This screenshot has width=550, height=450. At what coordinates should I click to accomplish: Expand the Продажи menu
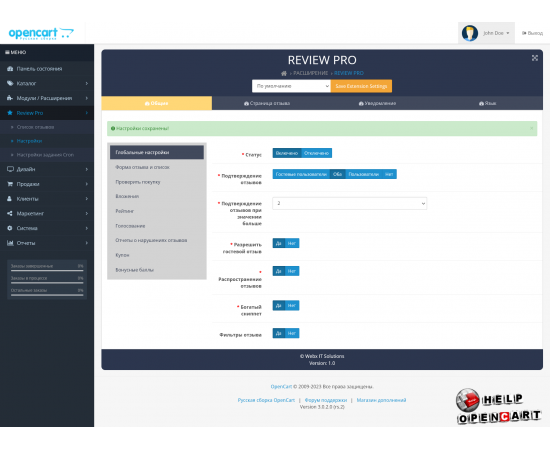tap(47, 184)
